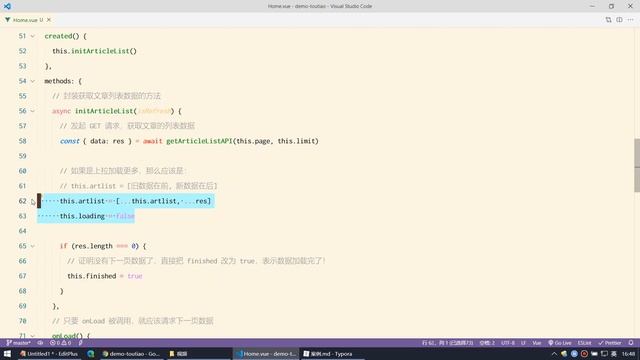Screen dimensions: 640x360
Task: Click 'this.finished' on line 67
Action: click(x=92, y=276)
